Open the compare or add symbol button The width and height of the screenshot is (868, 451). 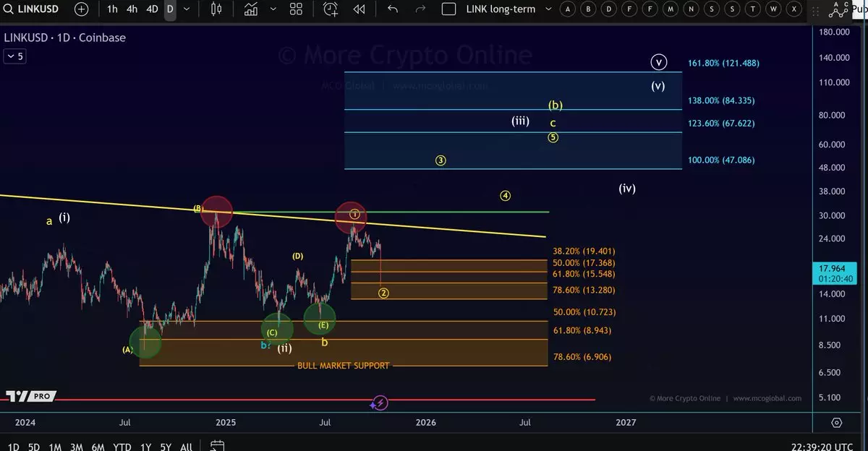82,9
